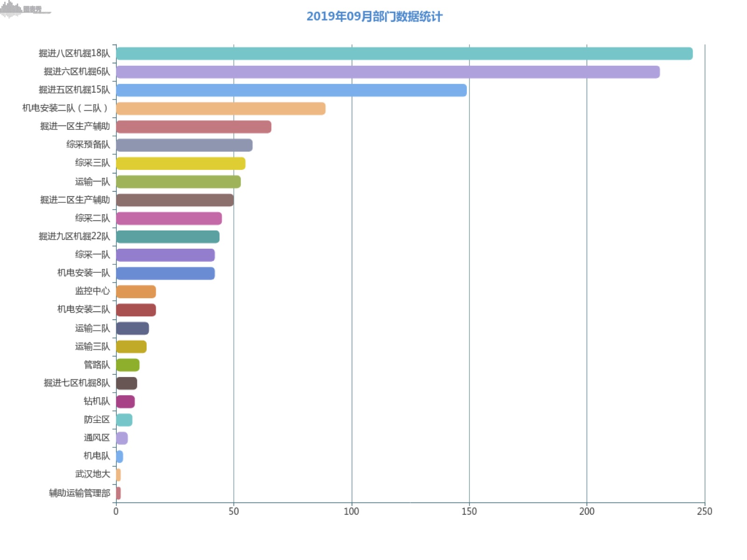Select the 管路队 green bar
The width and height of the screenshot is (747, 560).
[127, 365]
